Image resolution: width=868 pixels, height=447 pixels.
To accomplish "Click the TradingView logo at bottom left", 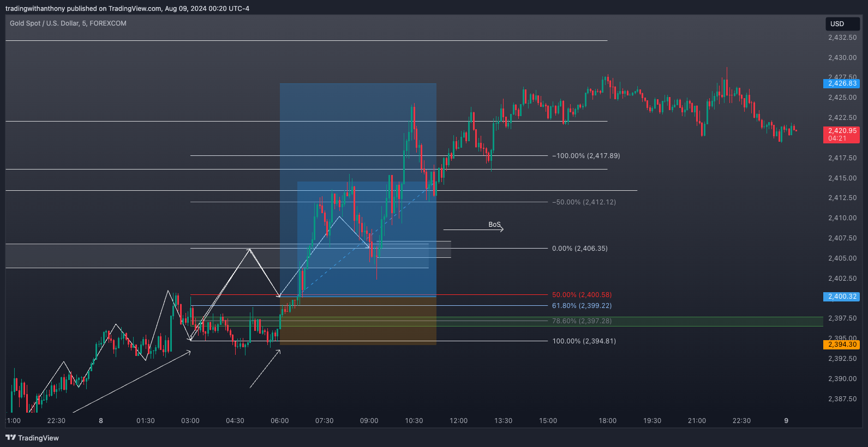I will pos(32,438).
